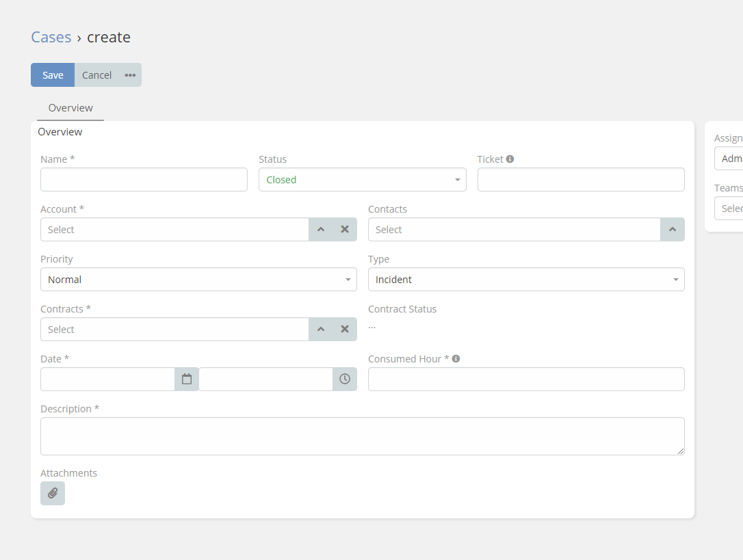This screenshot has height=560, width=743.
Task: Open the Status dropdown showing Closed
Action: click(363, 180)
